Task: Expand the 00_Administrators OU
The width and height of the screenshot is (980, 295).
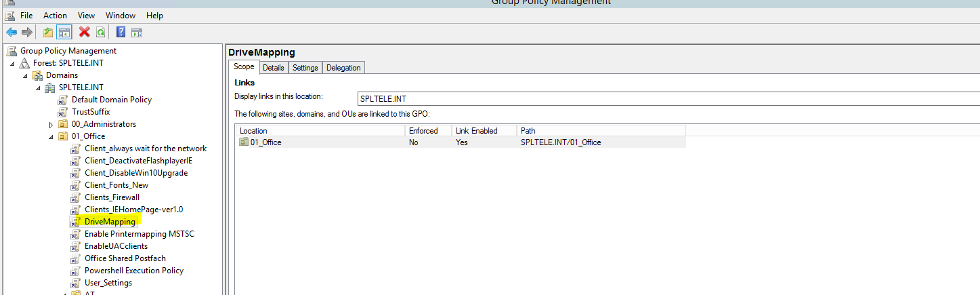Action: pos(51,124)
